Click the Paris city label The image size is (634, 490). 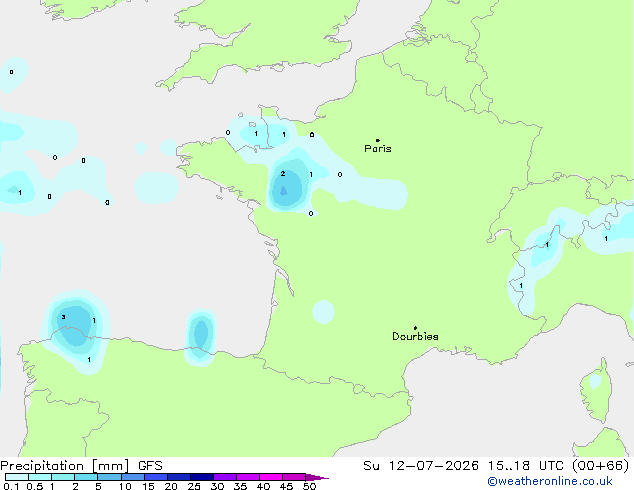tap(378, 149)
